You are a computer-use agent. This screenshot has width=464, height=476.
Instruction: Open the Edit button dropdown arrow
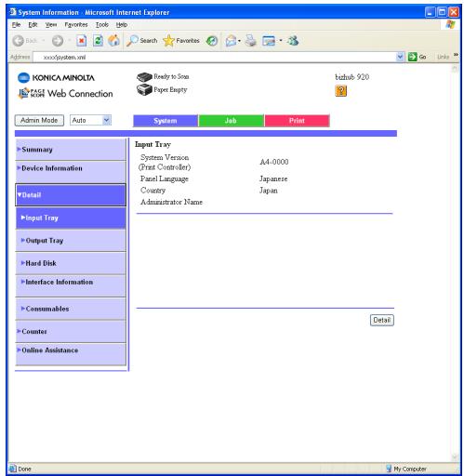tap(281, 41)
